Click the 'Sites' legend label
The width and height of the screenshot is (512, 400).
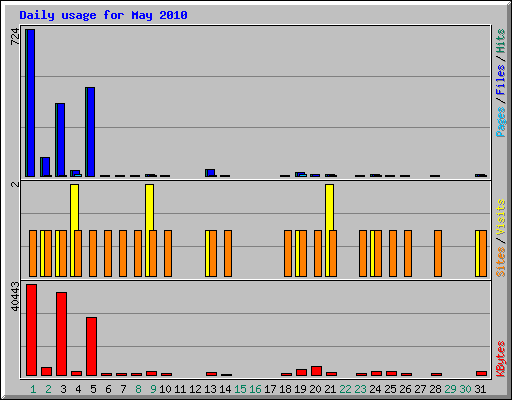(500, 262)
